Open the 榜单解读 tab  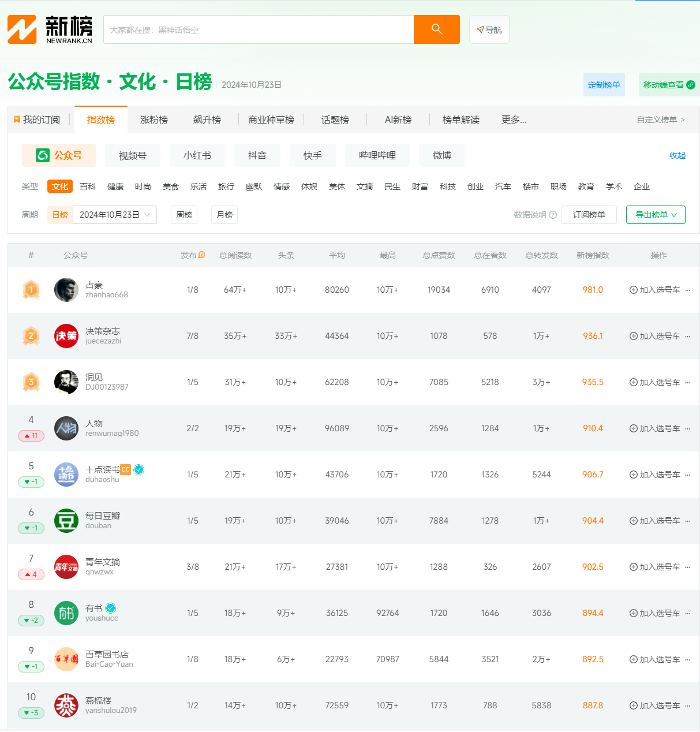click(x=461, y=119)
